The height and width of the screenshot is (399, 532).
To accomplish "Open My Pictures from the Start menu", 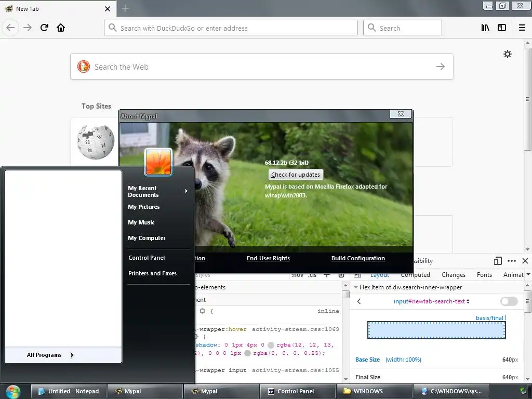I will (x=144, y=207).
